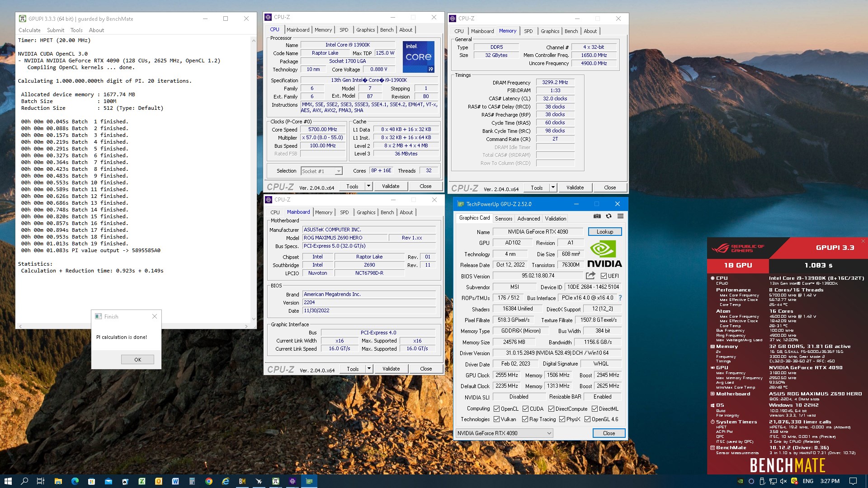Image resolution: width=868 pixels, height=488 pixels.
Task: Click the NVIDIA logo in GPU-Z
Action: [604, 253]
